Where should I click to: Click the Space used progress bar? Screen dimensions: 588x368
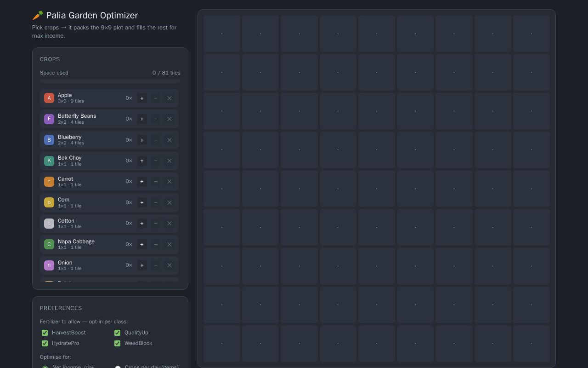[110, 81]
